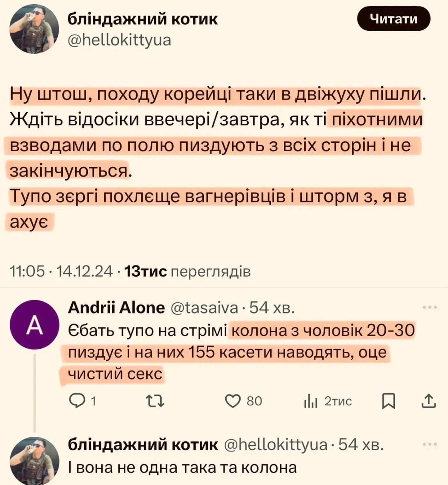448x485 pixels.
Task: Click the reply icon on Andrii Alone's comment
Action: 76,401
